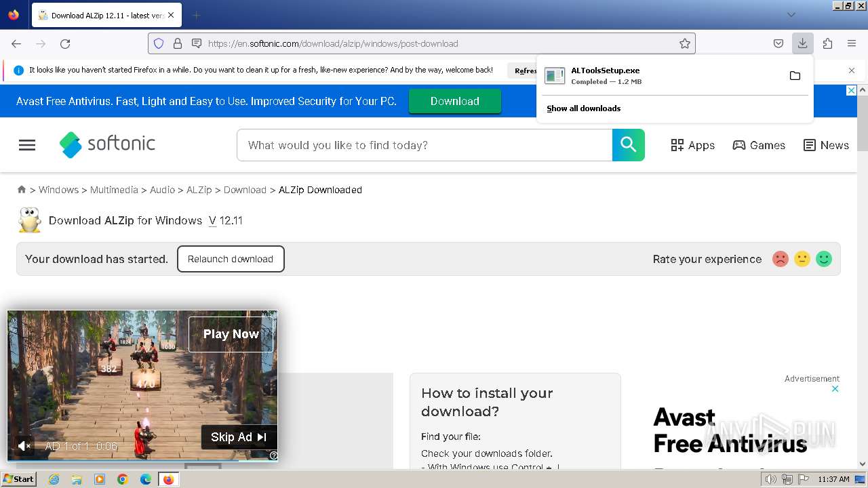Viewport: 868px width, 488px height.
Task: Unmute the video ad
Action: click(x=24, y=446)
